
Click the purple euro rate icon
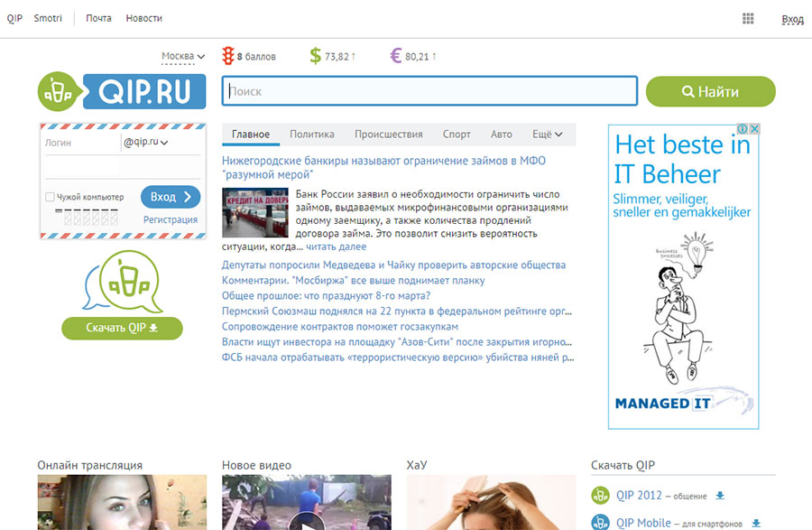[x=395, y=56]
